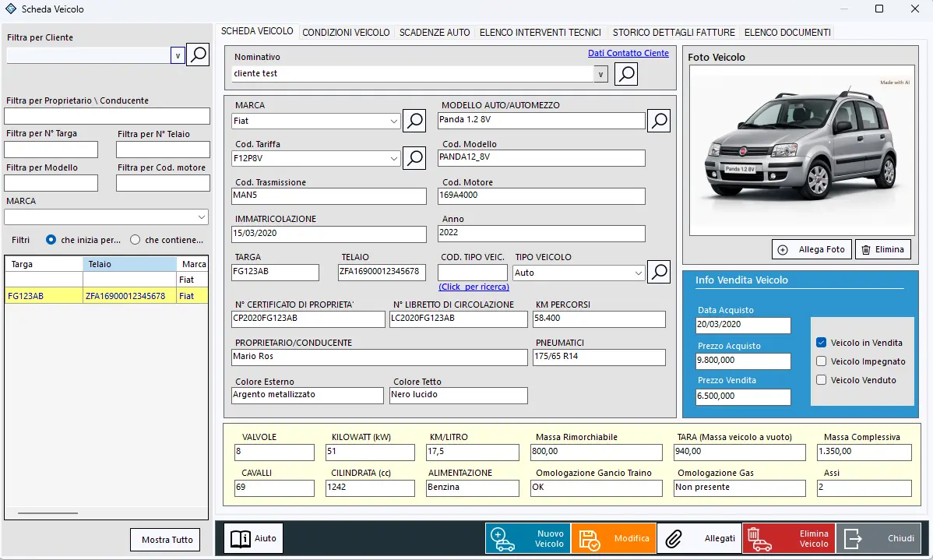Expand Cod. Tariffa F12P8V dropdown

(393, 158)
